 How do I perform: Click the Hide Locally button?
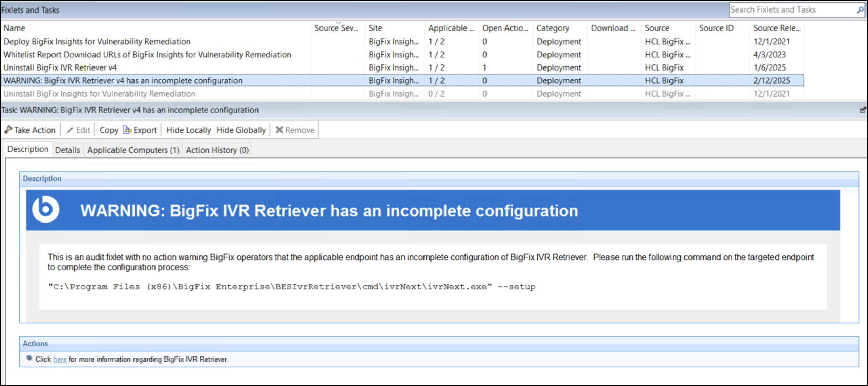click(x=188, y=130)
